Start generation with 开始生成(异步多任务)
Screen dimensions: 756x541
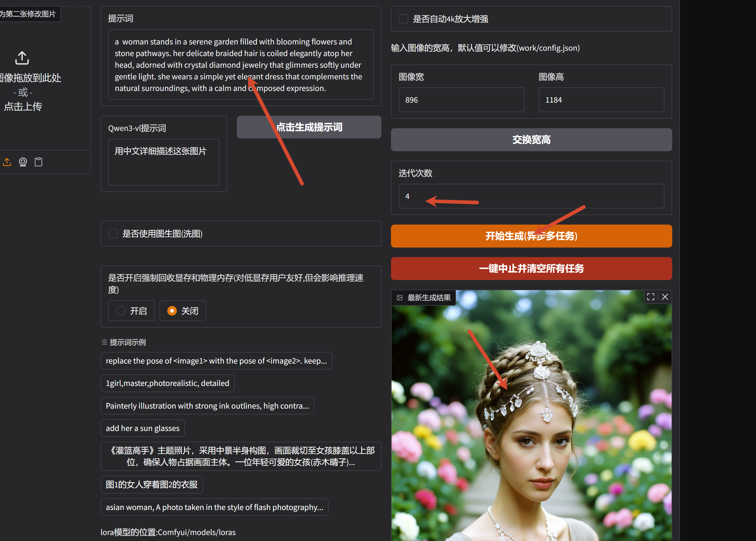pyautogui.click(x=531, y=236)
